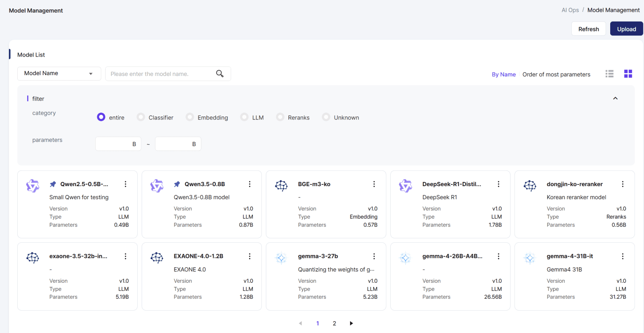Screen dimensions: 644x333
Task: Click the previous page arrow
Action: [x=301, y=323]
